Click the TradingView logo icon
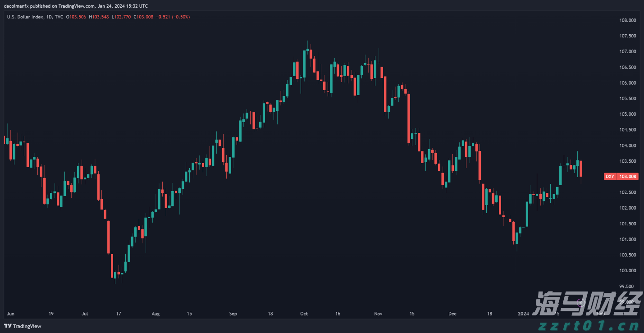644x333 pixels. (7, 326)
